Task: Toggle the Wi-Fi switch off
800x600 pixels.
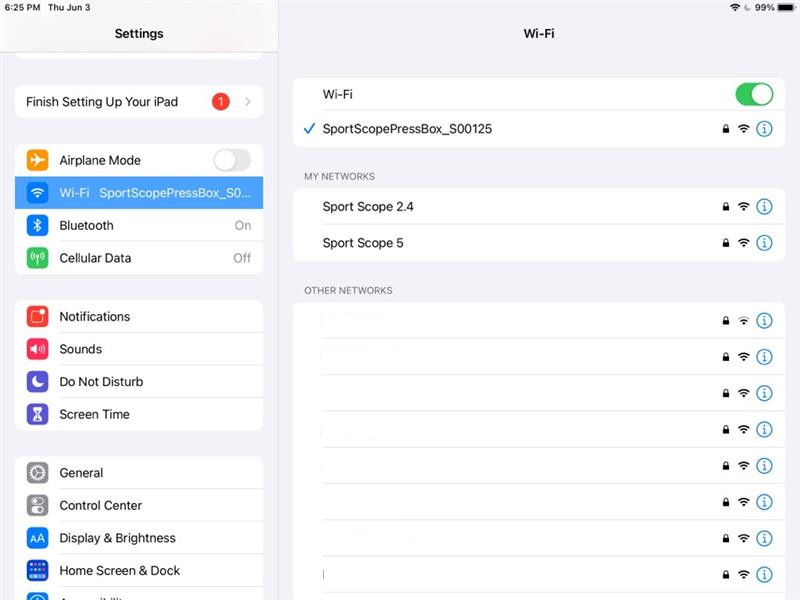Action: tap(754, 94)
